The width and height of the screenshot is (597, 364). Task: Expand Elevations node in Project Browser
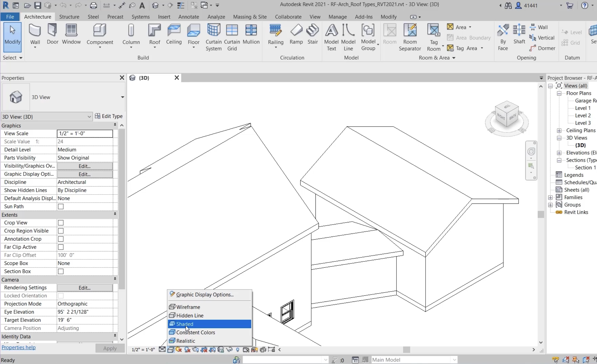click(x=559, y=153)
